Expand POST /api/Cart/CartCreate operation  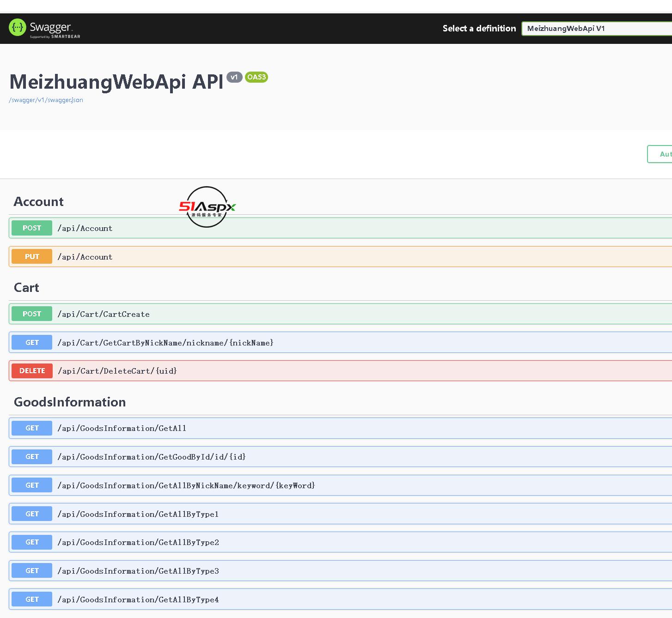click(x=340, y=314)
